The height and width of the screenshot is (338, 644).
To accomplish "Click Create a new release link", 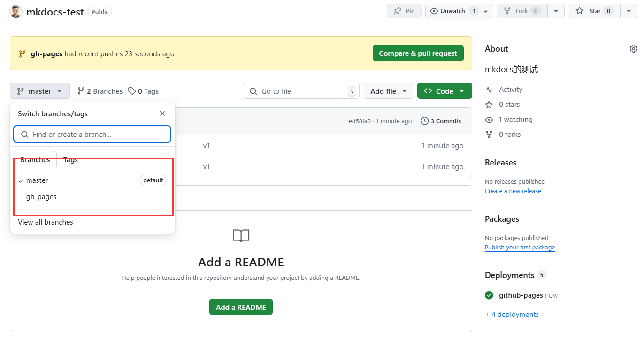I will [513, 191].
